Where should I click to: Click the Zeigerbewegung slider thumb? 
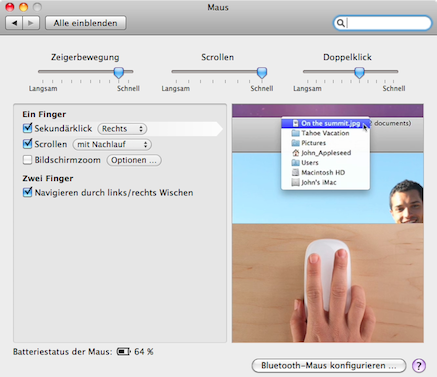coord(119,72)
